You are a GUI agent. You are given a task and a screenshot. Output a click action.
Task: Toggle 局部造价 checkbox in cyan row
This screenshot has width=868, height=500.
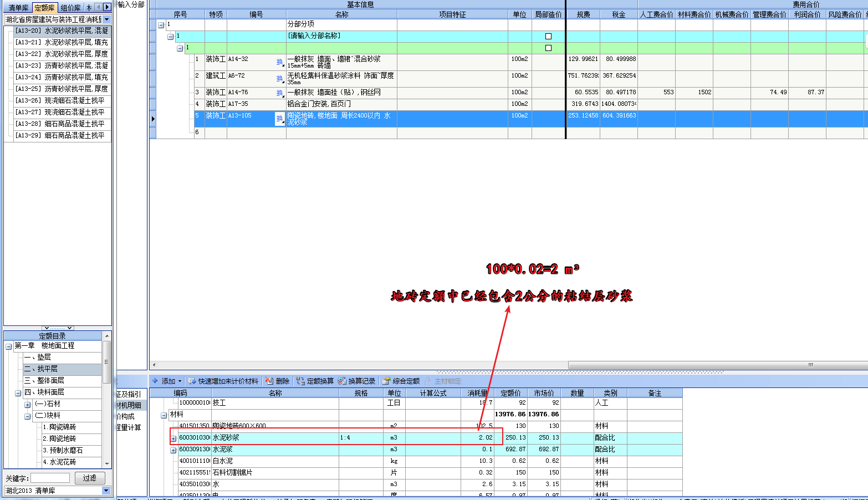[548, 36]
